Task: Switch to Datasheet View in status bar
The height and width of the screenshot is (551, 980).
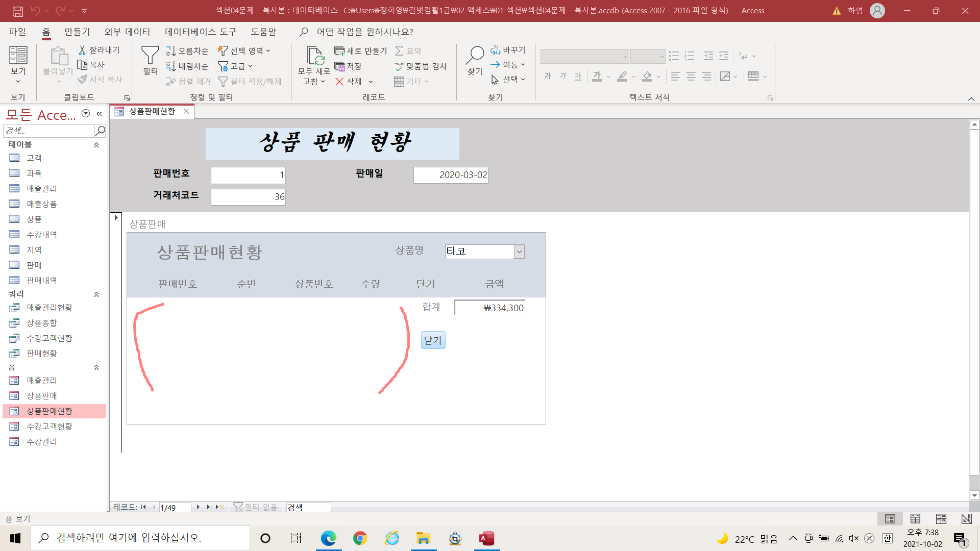Action: point(915,519)
